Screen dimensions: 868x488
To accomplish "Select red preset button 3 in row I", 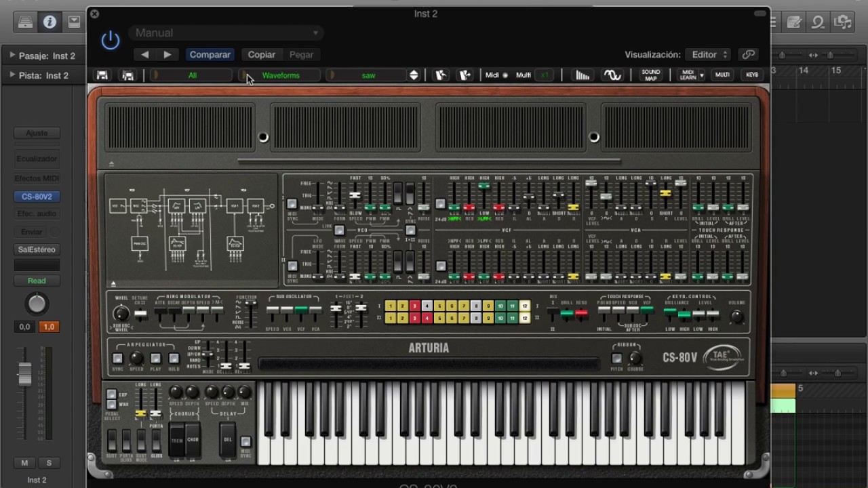I will click(414, 306).
